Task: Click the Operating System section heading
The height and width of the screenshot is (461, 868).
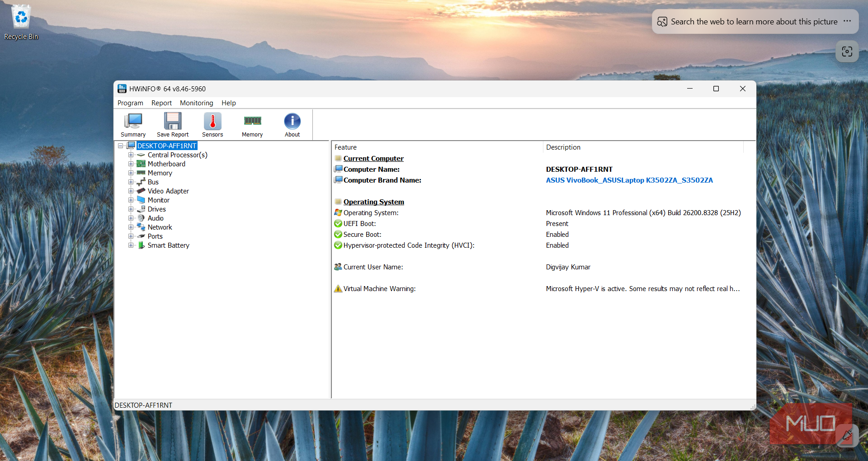Action: pos(373,202)
